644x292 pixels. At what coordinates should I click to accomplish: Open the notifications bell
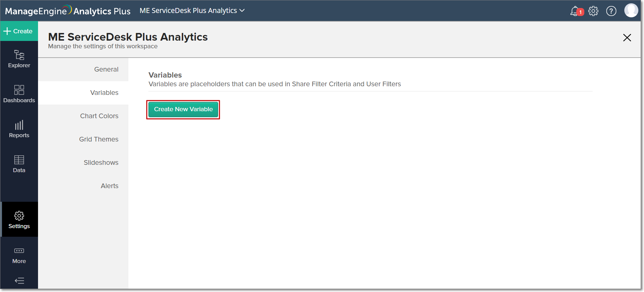[575, 11]
